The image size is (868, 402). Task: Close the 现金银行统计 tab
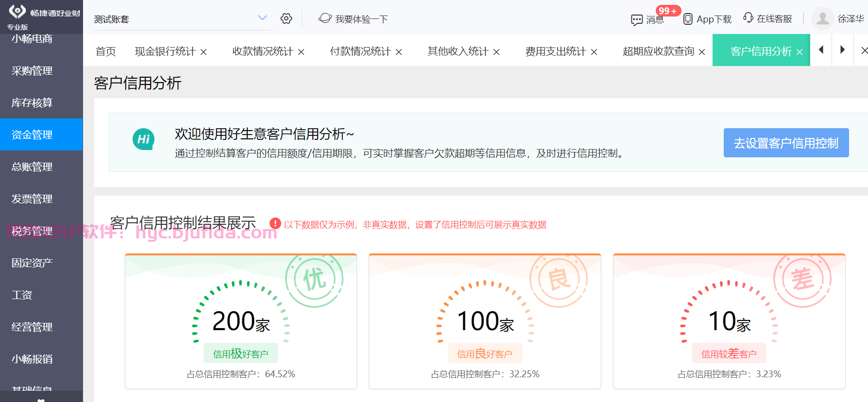coord(204,52)
